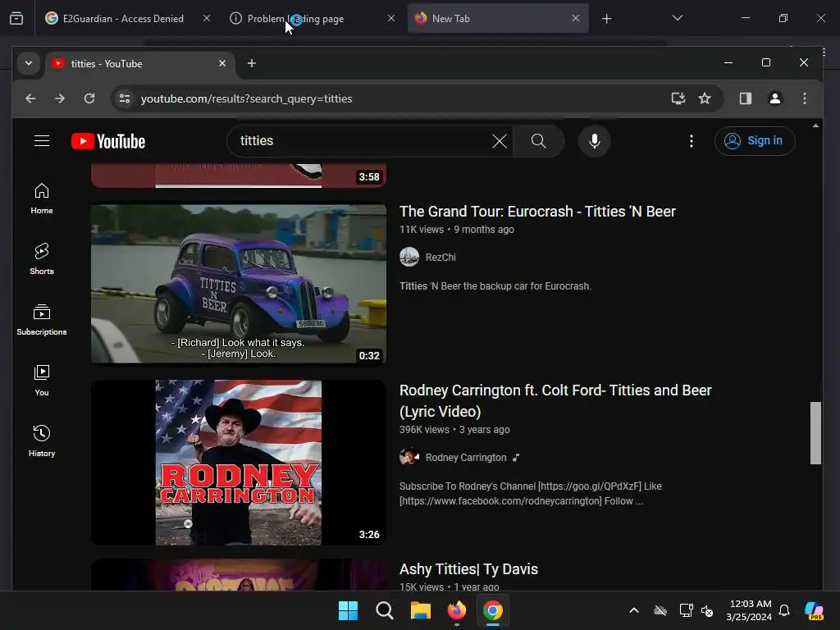Switch to Firefox on the taskbar
The height and width of the screenshot is (630, 840).
pos(457,610)
